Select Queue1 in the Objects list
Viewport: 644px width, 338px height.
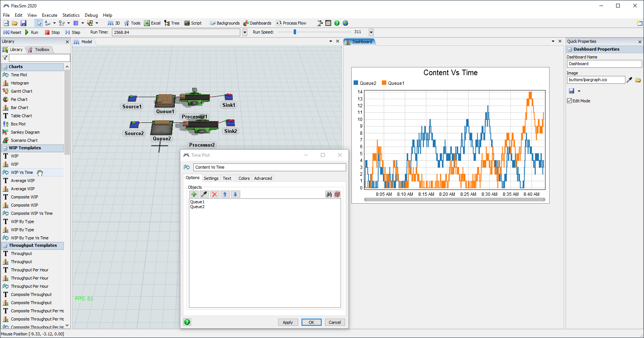click(x=197, y=202)
